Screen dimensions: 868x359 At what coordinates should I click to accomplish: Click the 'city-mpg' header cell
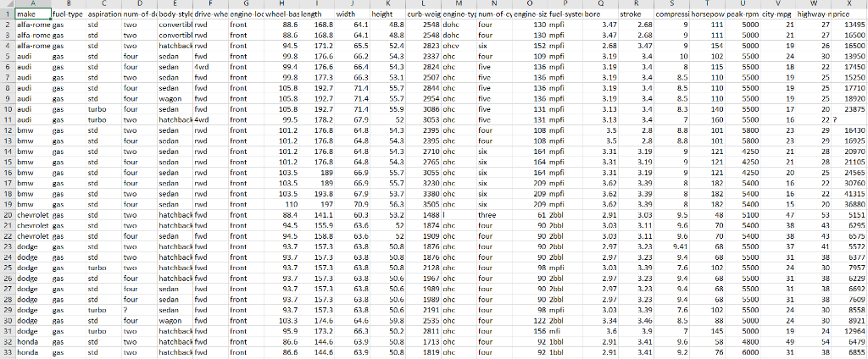pyautogui.click(x=778, y=13)
